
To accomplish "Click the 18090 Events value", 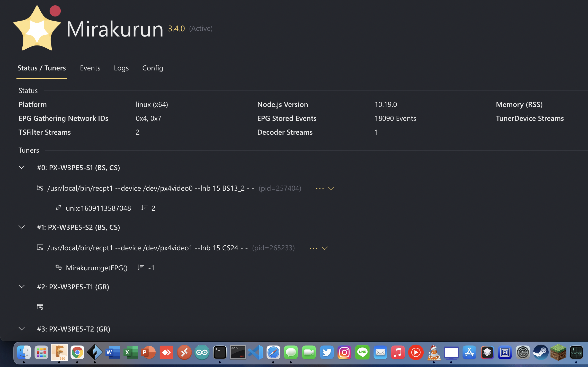I will (x=395, y=118).
